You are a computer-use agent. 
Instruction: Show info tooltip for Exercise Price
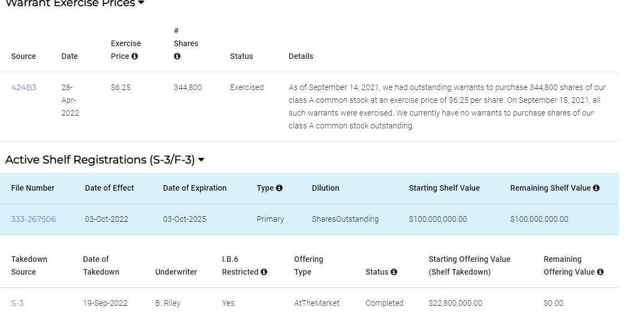pos(134,56)
